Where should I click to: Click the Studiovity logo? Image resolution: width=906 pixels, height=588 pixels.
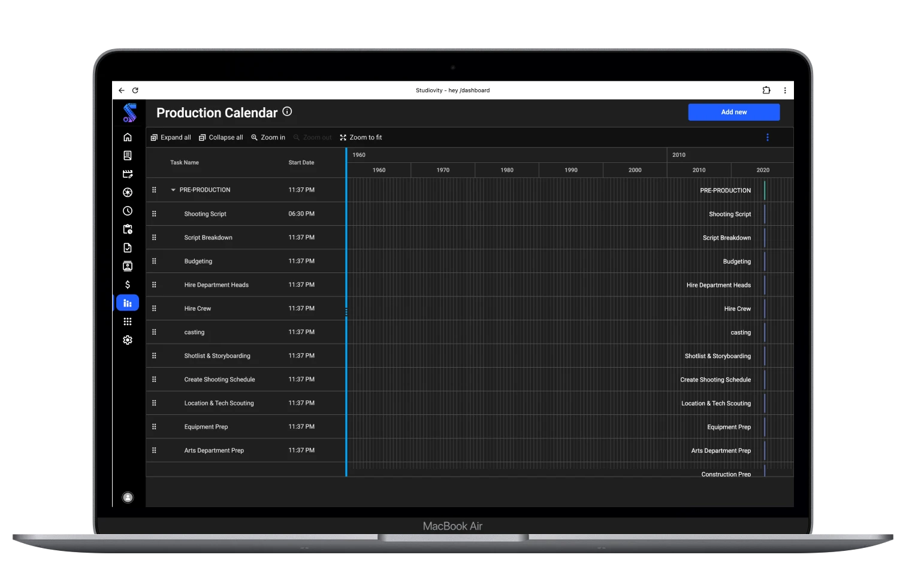pos(129,113)
